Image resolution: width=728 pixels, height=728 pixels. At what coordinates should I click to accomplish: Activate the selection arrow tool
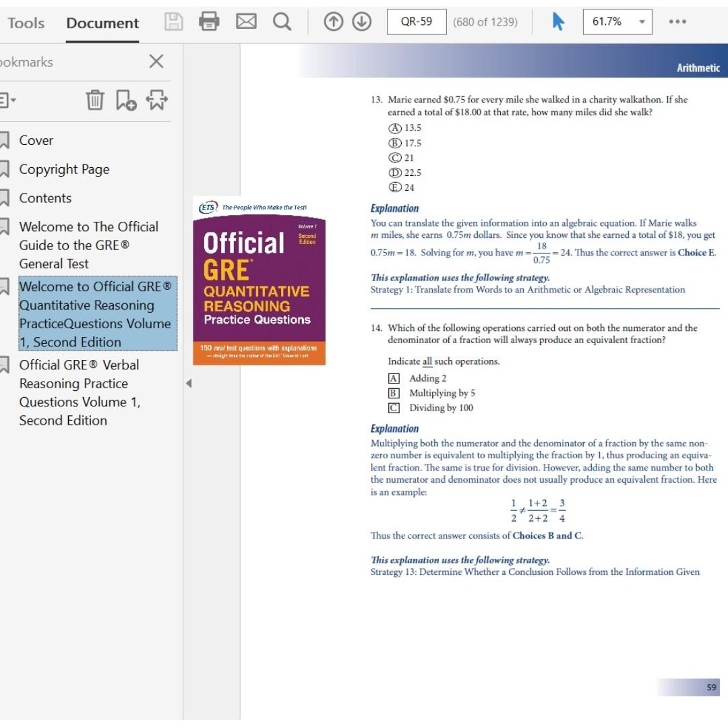click(558, 22)
